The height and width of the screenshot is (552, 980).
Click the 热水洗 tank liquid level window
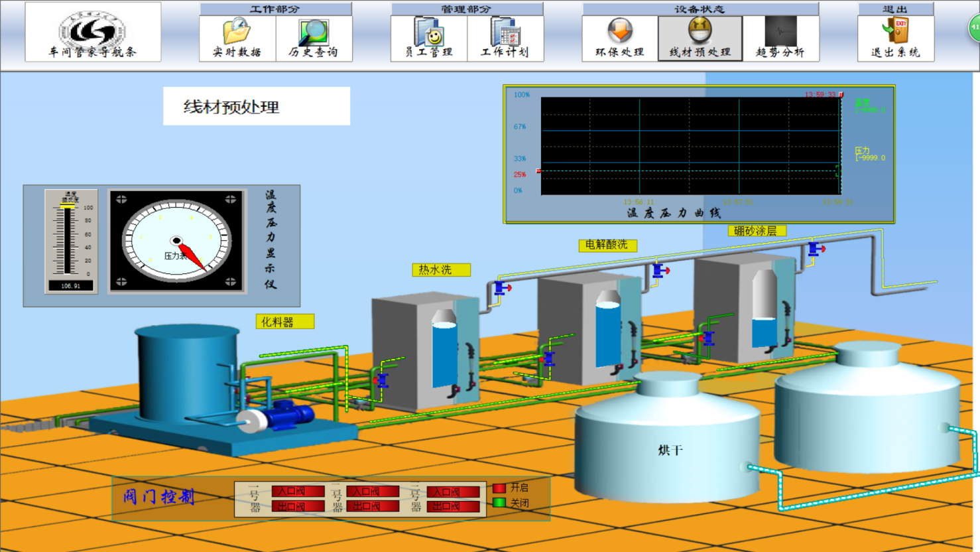[444, 350]
